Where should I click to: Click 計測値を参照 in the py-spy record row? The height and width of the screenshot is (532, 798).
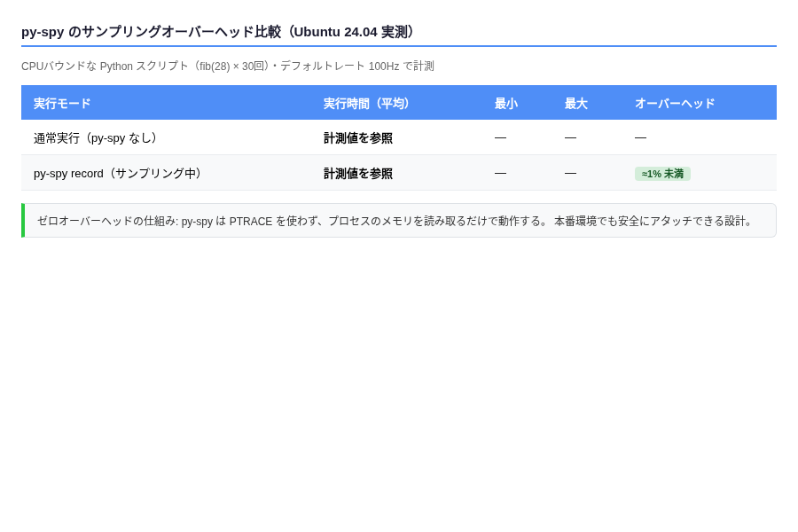pos(358,174)
